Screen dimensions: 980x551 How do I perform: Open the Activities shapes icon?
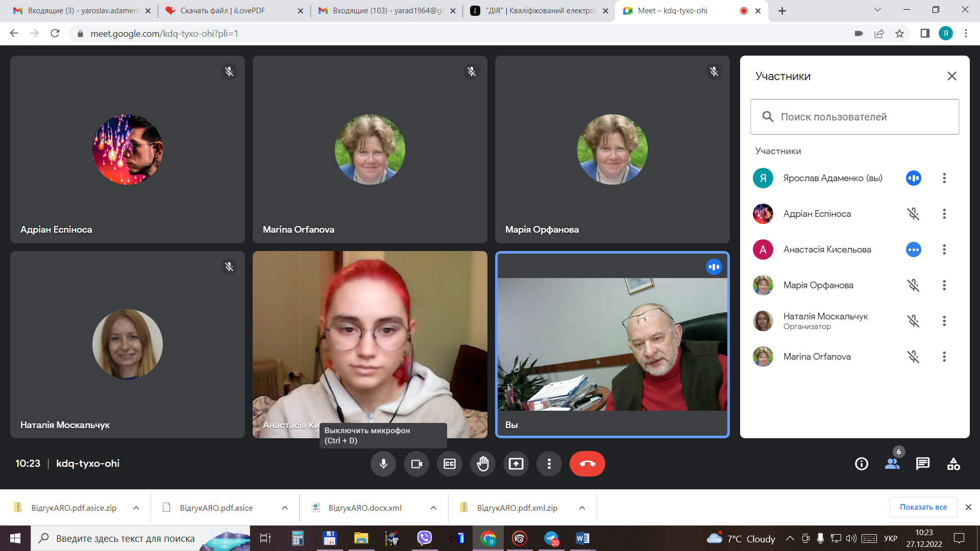[x=953, y=464]
